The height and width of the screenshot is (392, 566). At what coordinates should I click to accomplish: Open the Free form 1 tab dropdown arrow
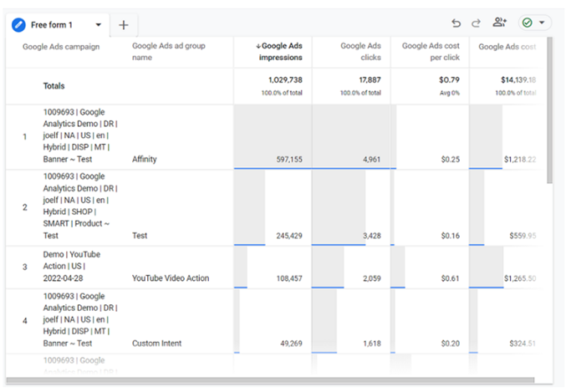point(98,25)
